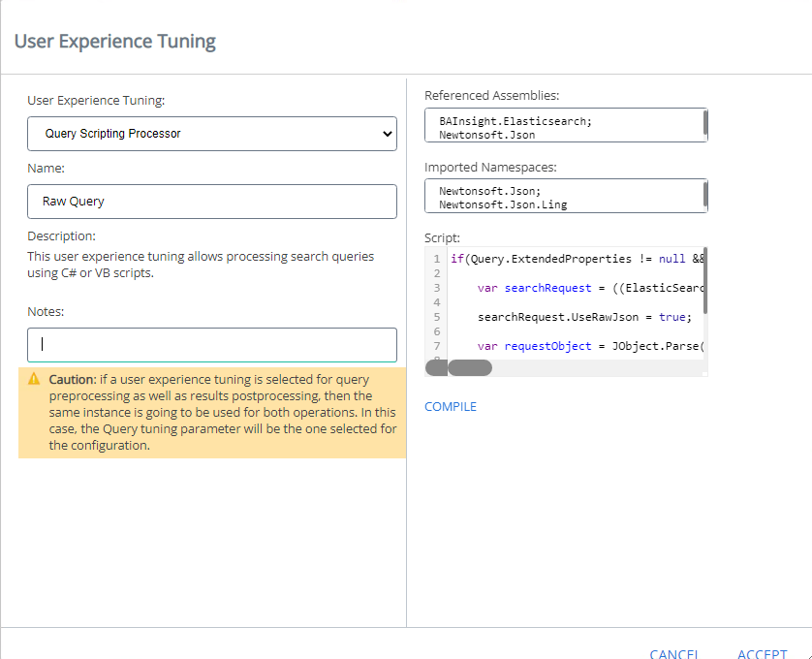Click the Script editor vertical scrollbar
The width and height of the screenshot is (812, 659).
click(705, 281)
